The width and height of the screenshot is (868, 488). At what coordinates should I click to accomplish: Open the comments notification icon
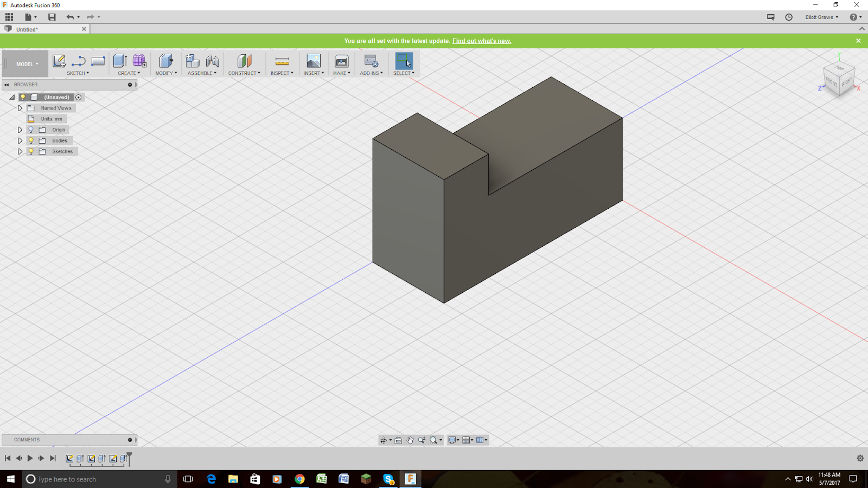(770, 17)
